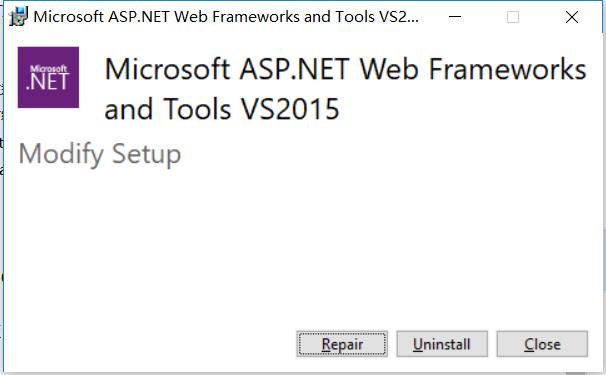The image size is (606, 375).
Task: Click the 'Modify Setup' subtitle
Action: point(100,154)
